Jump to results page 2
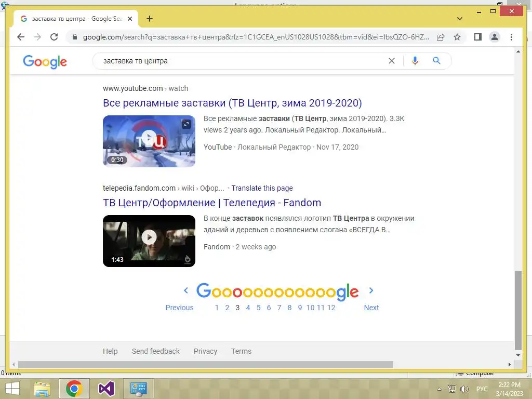The image size is (532, 399). coord(228,308)
